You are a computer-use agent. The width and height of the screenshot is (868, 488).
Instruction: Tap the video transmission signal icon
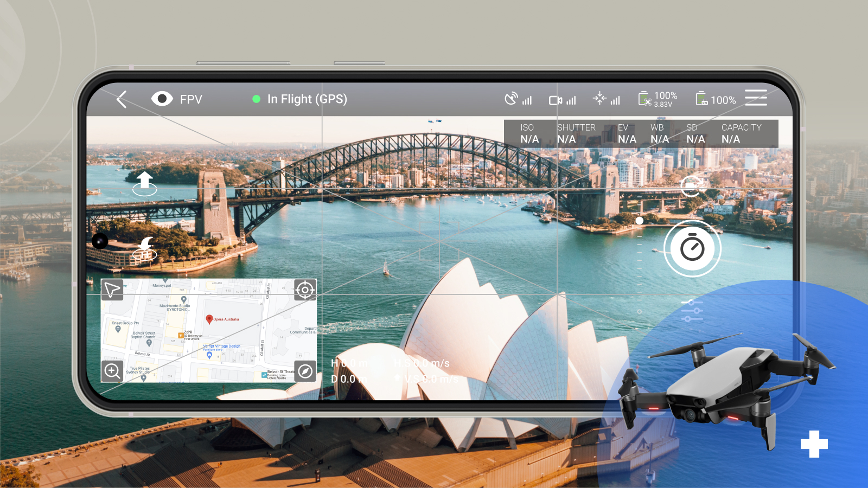(x=562, y=100)
